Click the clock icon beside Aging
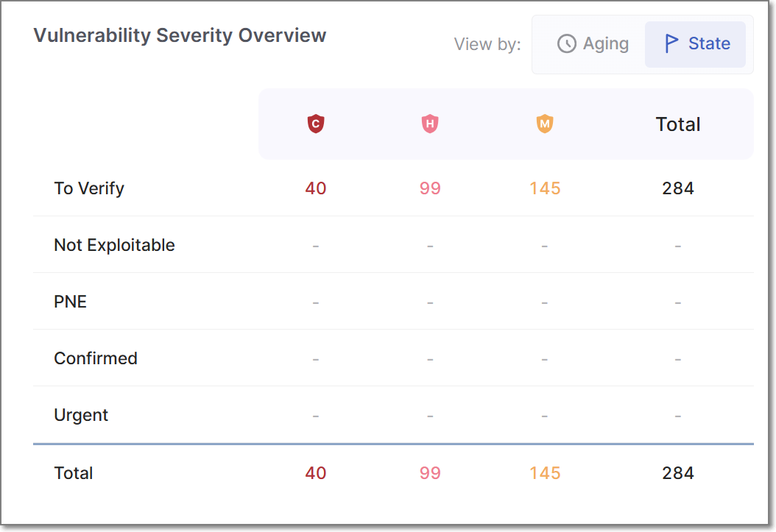Viewport: 776px width, 532px height. (566, 44)
